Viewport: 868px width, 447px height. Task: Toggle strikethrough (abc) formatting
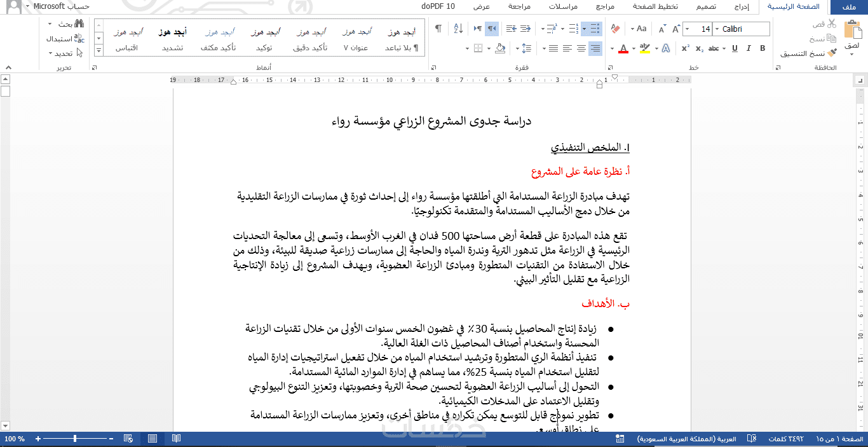click(x=715, y=48)
